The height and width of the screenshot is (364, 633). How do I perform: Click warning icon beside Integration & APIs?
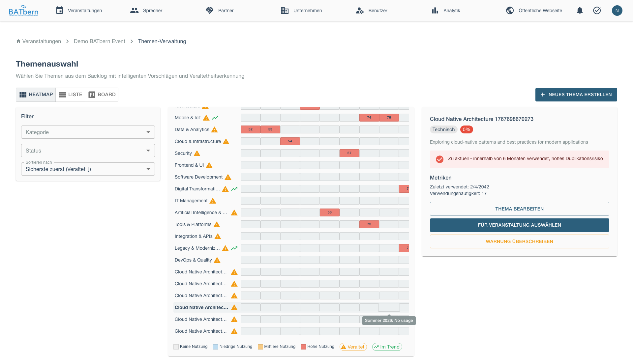218,237
